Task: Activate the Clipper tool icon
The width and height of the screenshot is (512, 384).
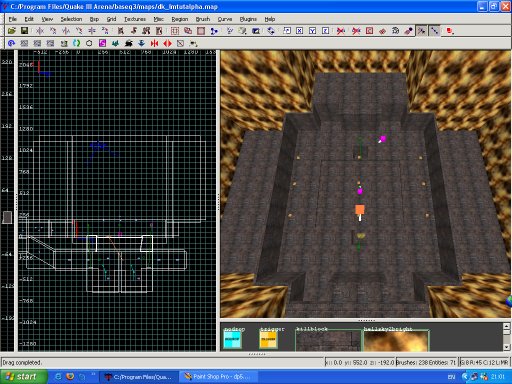Action: click(x=214, y=31)
